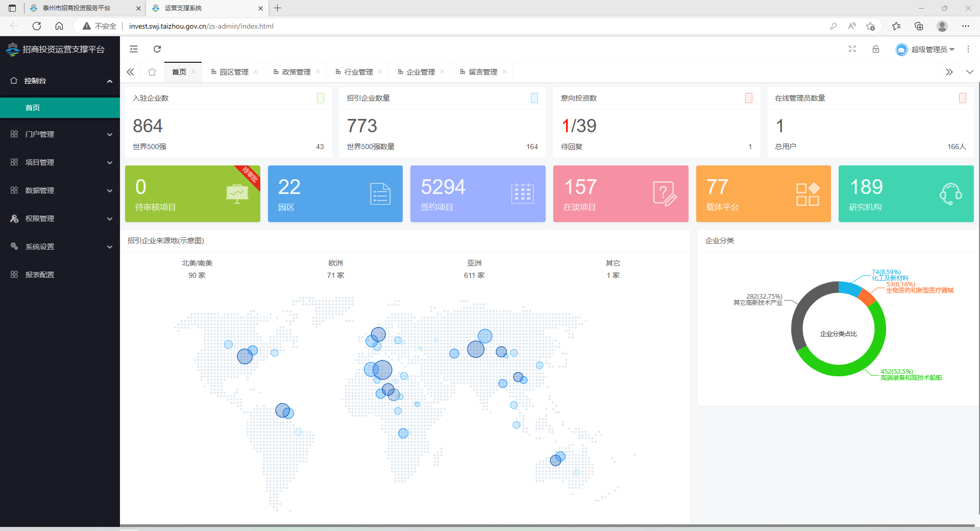
Task: Open the vertical more-options icon in the header
Action: click(968, 49)
